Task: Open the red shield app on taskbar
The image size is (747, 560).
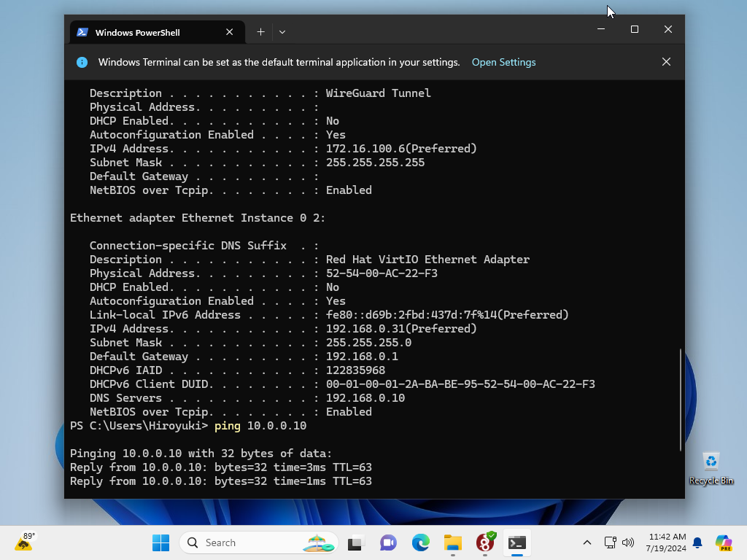Action: (x=485, y=542)
